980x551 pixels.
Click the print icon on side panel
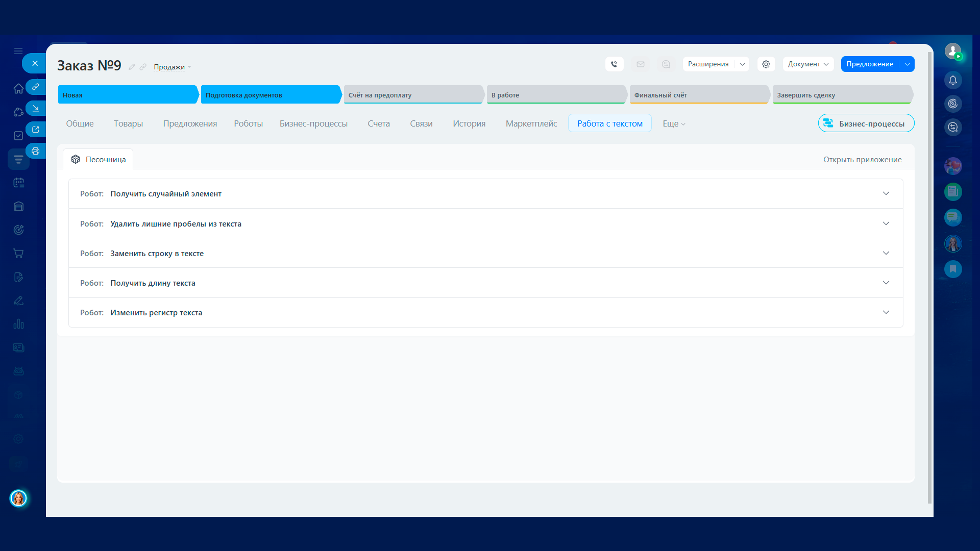point(36,151)
